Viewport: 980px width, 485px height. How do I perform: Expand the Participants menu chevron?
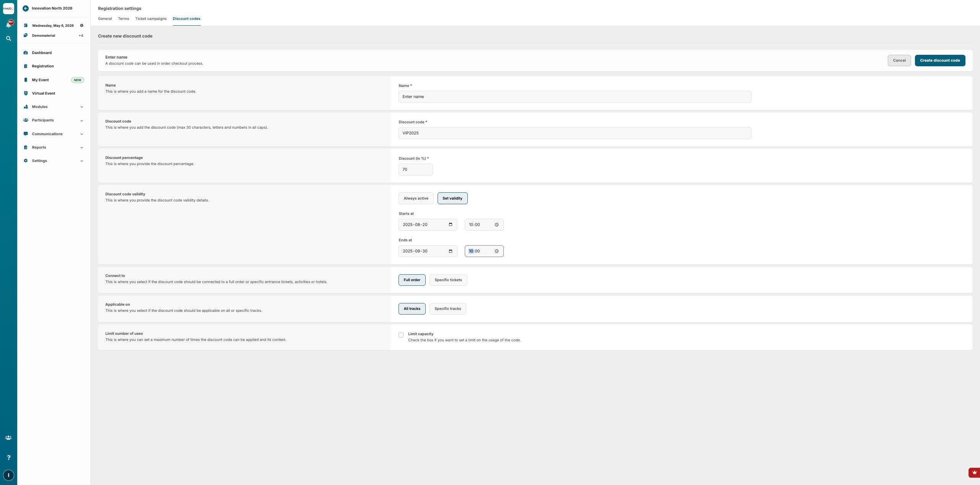[x=82, y=121]
